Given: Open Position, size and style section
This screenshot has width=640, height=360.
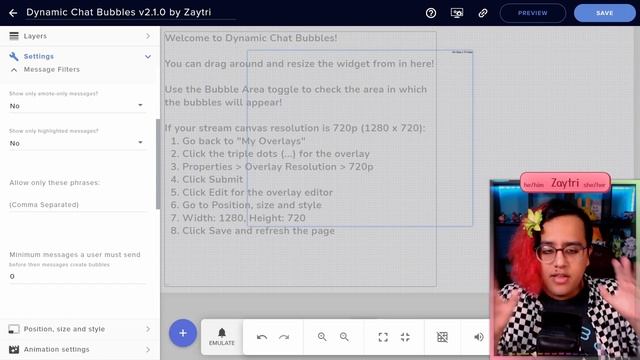Looking at the screenshot, I should tap(80, 329).
